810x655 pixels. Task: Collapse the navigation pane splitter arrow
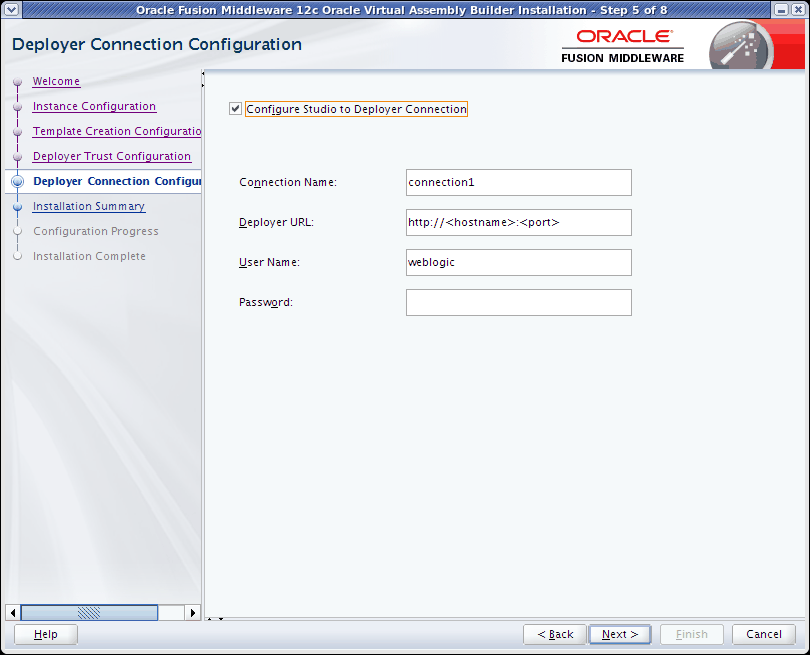coord(203,73)
